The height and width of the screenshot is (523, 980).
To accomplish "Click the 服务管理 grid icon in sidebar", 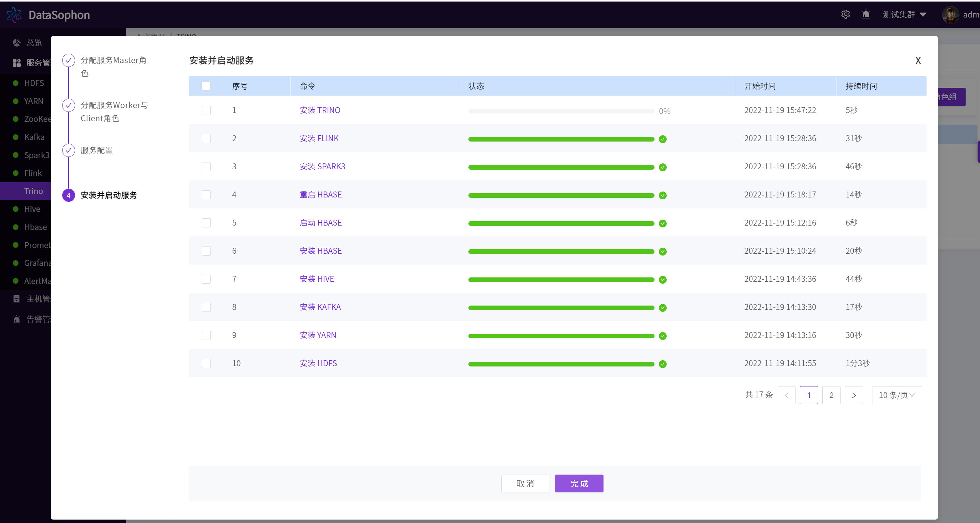I will tap(17, 63).
